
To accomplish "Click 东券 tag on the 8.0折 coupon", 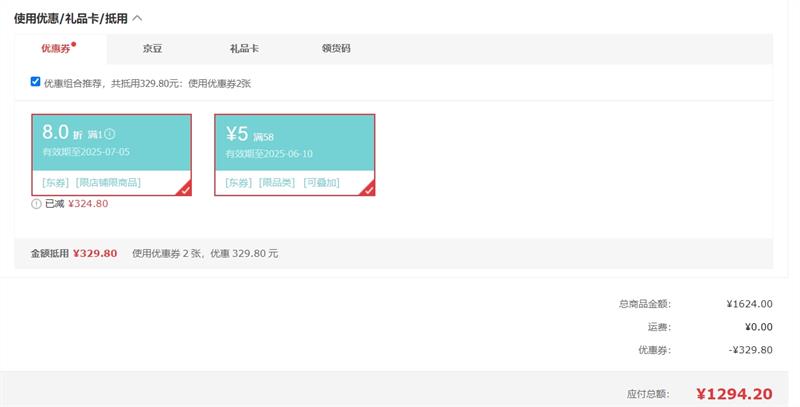I will pyautogui.click(x=56, y=183).
